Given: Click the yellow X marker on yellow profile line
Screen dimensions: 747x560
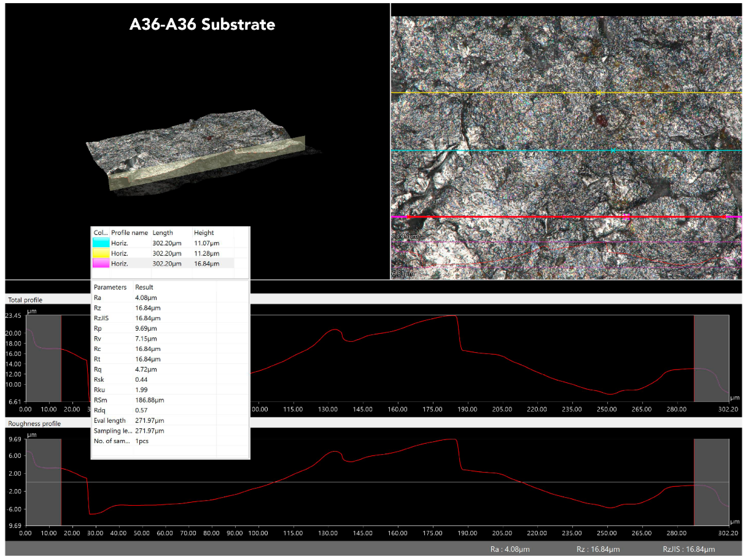Looking at the screenshot, I should click(598, 93).
